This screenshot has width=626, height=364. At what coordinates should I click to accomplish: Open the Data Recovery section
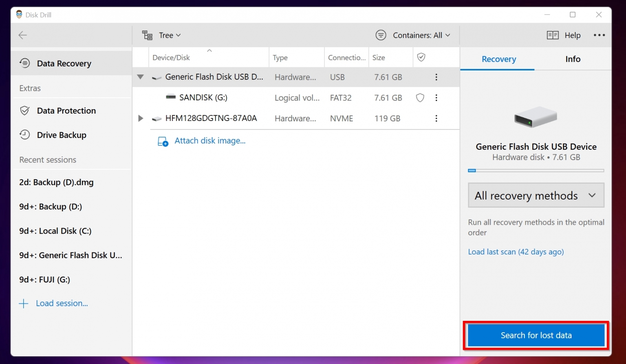[64, 63]
